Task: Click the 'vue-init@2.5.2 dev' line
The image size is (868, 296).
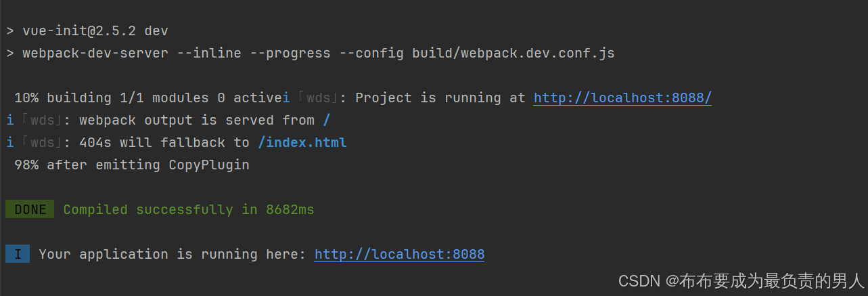Action: (87, 30)
